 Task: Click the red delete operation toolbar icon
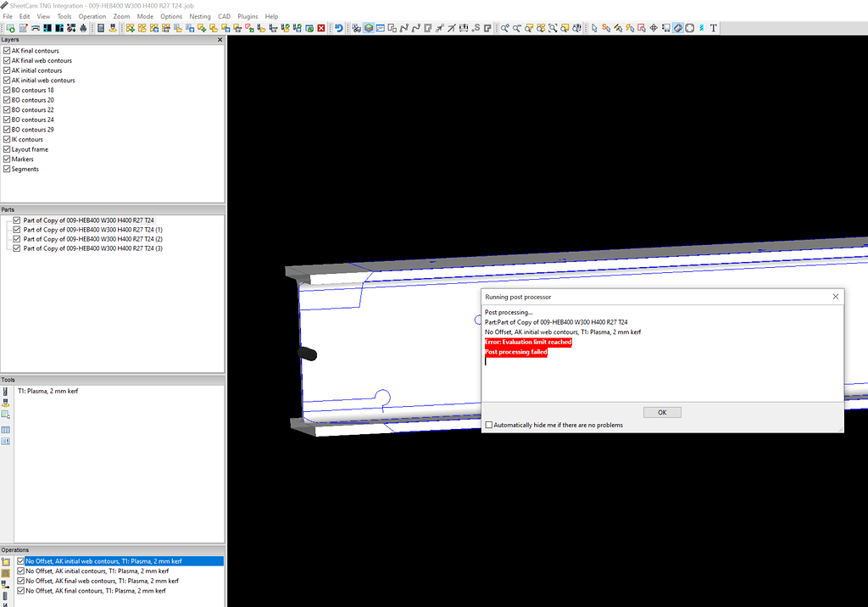[x=321, y=28]
